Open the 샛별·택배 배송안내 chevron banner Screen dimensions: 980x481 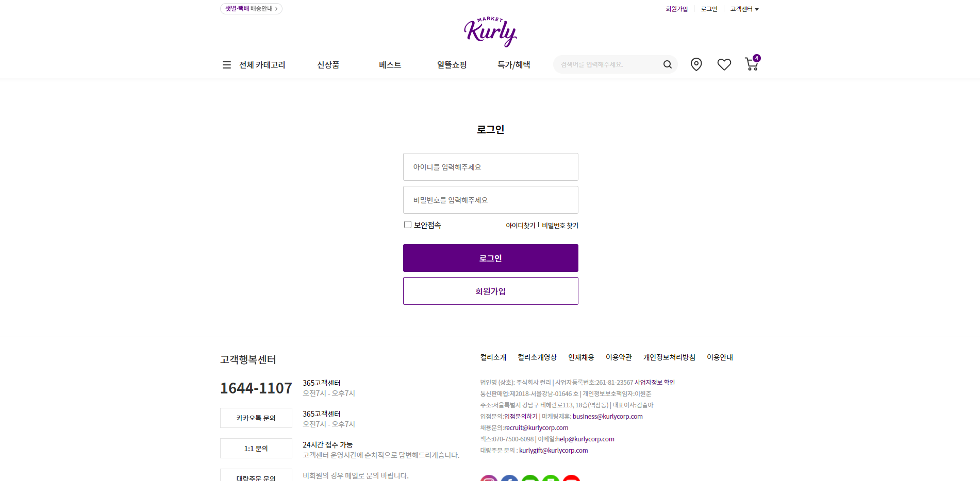(251, 9)
